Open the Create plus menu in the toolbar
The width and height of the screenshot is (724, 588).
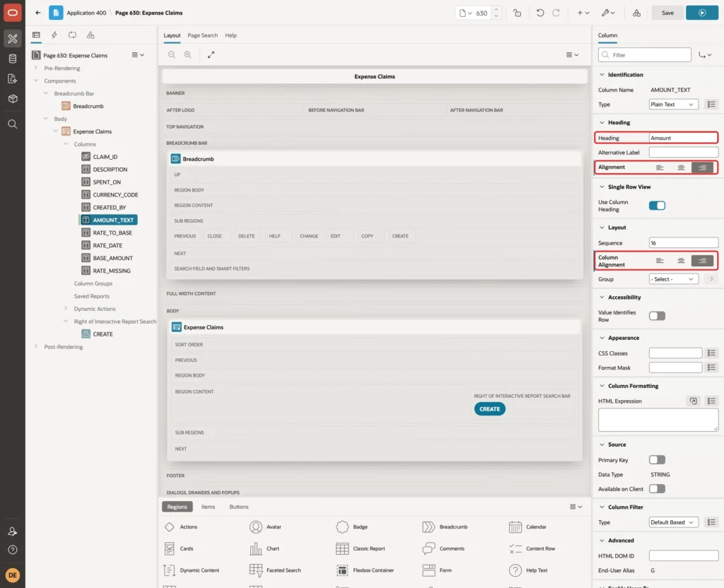(x=583, y=13)
